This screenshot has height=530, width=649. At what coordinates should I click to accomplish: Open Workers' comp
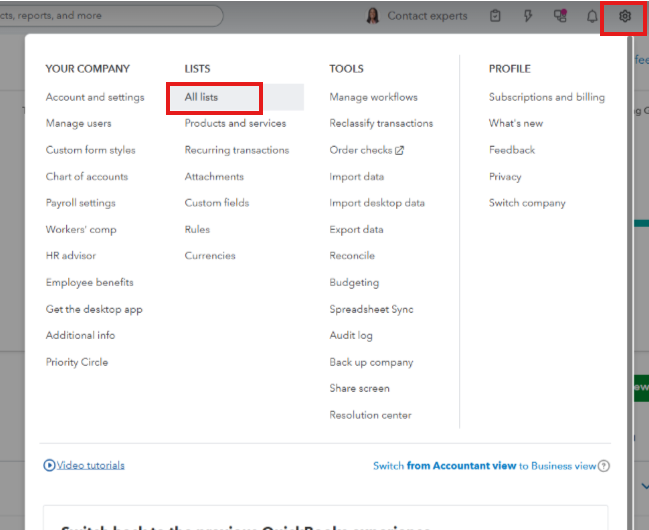pyautogui.click(x=81, y=229)
